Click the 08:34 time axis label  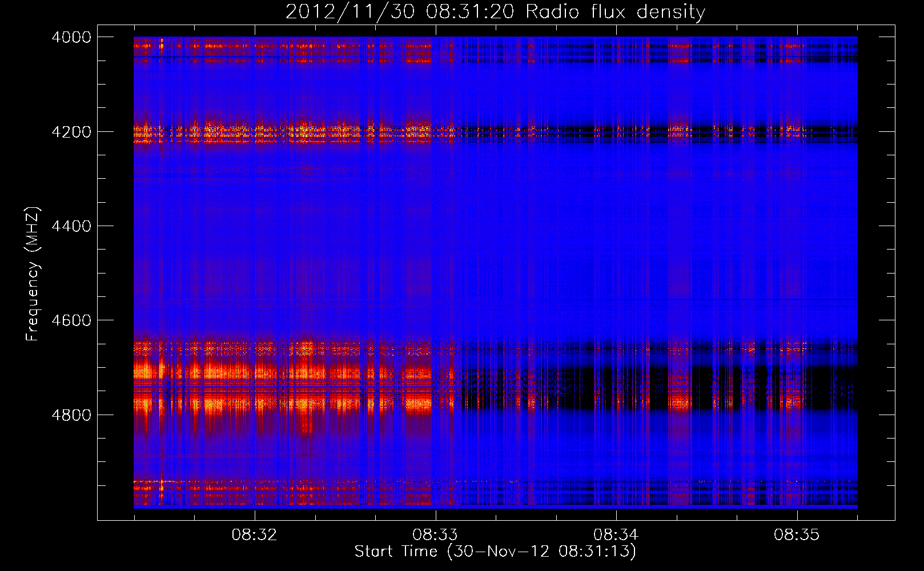pos(616,535)
